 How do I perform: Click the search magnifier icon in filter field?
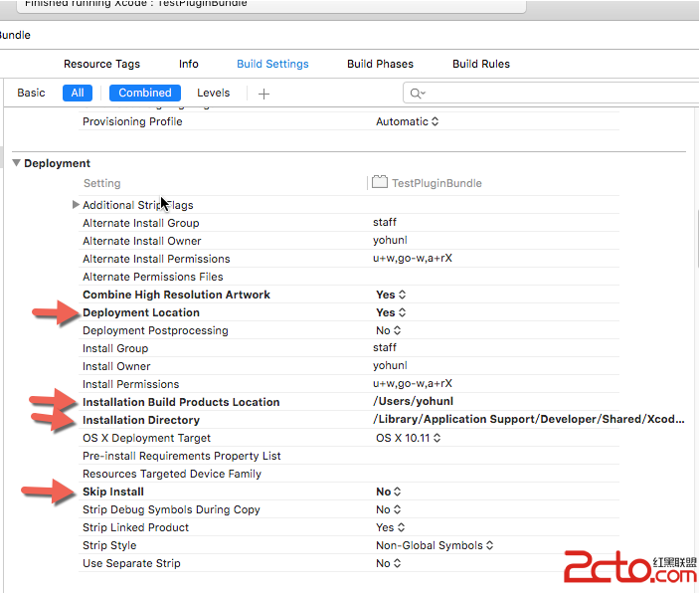click(417, 94)
